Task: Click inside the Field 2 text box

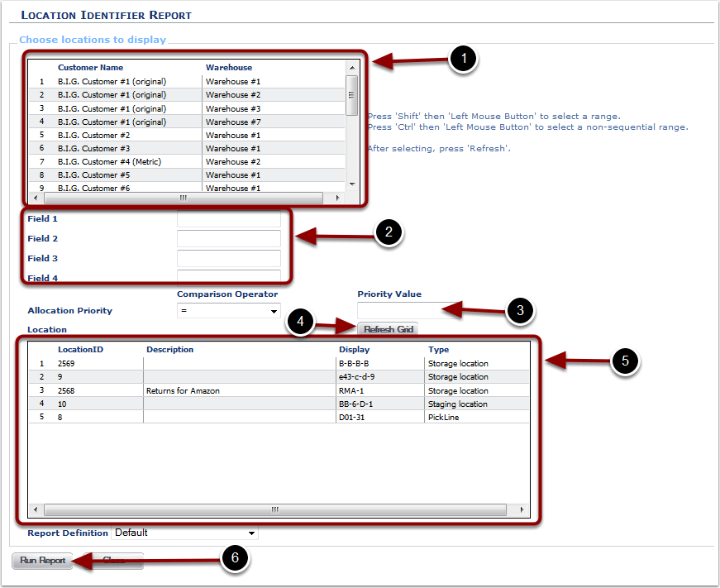Action: 229,239
